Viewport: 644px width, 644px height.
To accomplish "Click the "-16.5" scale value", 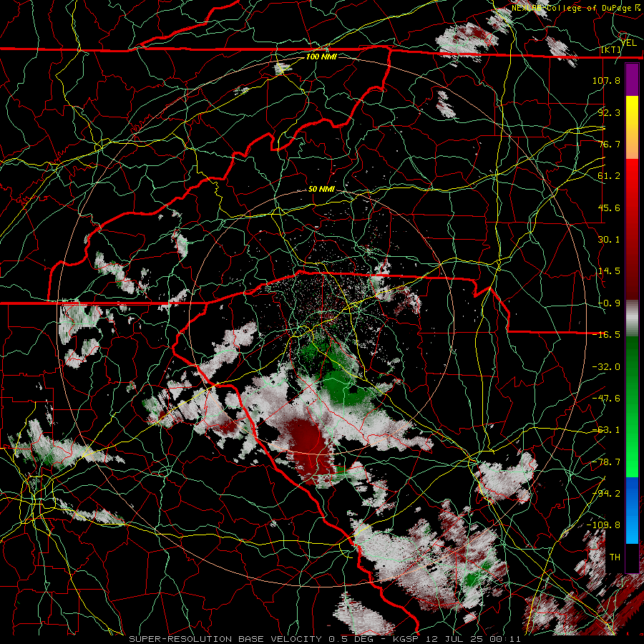I will pos(606,335).
